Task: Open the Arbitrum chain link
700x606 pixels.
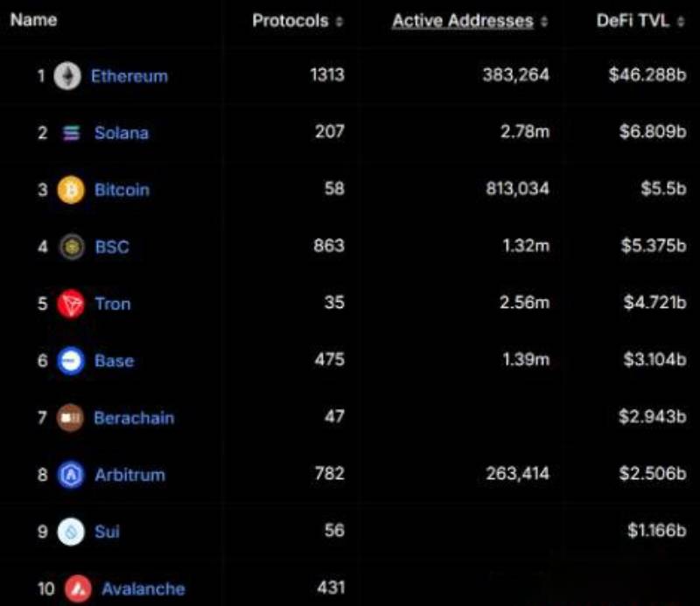Action: (129, 475)
